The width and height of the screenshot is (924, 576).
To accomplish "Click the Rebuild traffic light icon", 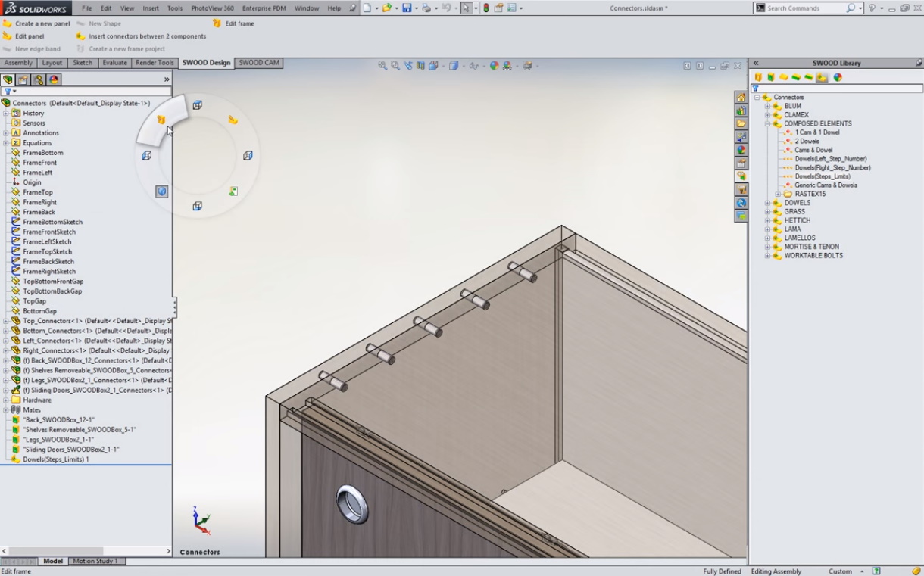I will coord(486,8).
